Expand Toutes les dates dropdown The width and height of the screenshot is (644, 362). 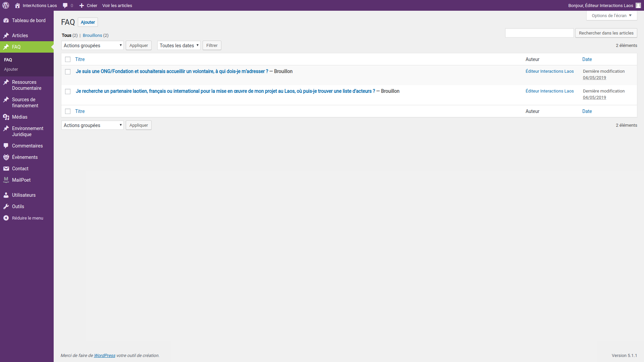[179, 46]
